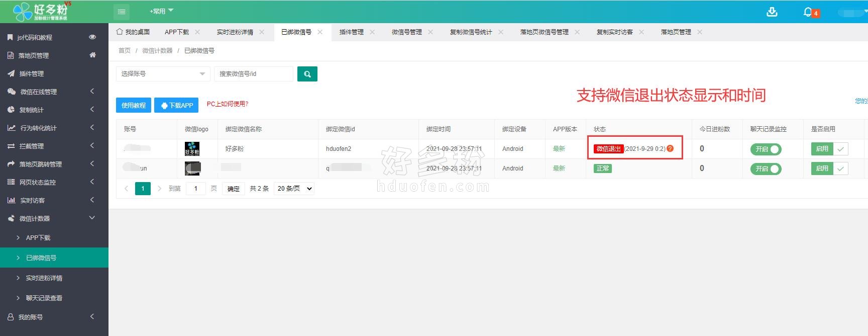Viewport: 868px width, 336px height.
Task: Click the home icon beside 落地页管理
Action: (x=92, y=55)
